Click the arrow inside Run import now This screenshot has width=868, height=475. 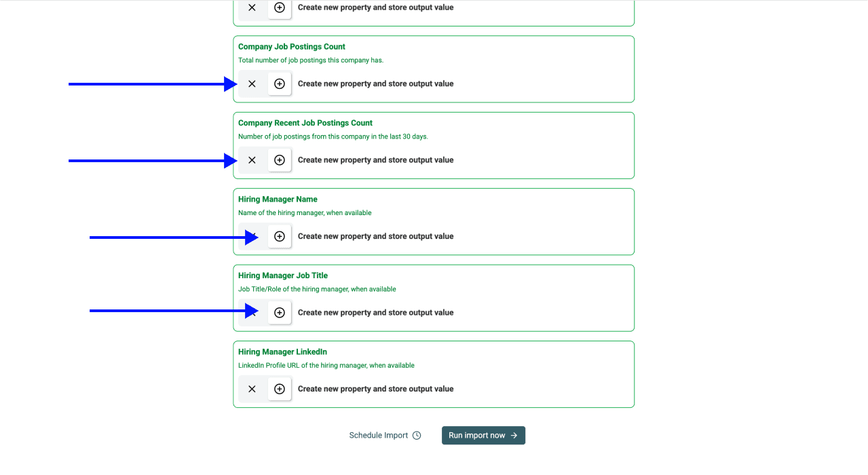(514, 435)
